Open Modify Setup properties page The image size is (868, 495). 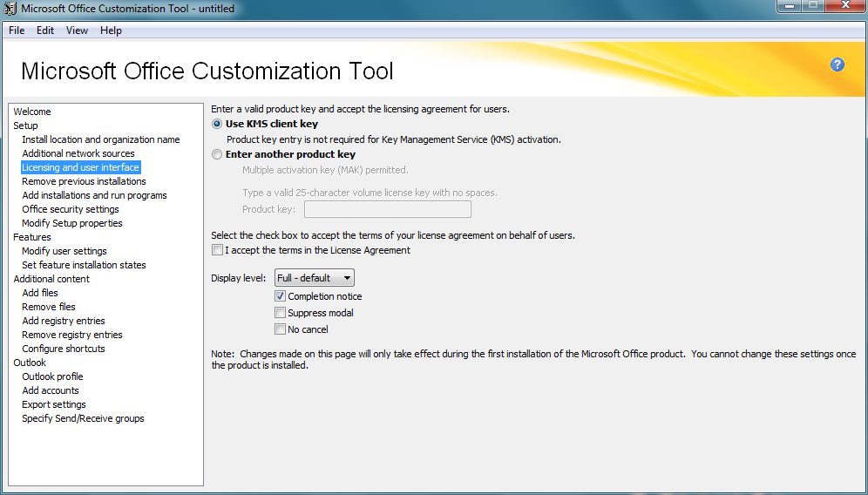click(72, 223)
